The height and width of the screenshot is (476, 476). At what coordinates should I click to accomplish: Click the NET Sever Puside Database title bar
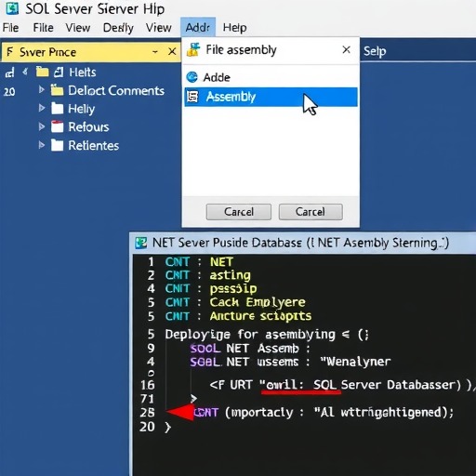pos(303,243)
